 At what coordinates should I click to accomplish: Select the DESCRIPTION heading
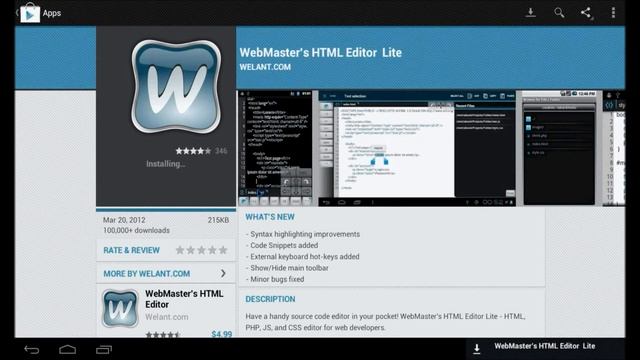(270, 299)
